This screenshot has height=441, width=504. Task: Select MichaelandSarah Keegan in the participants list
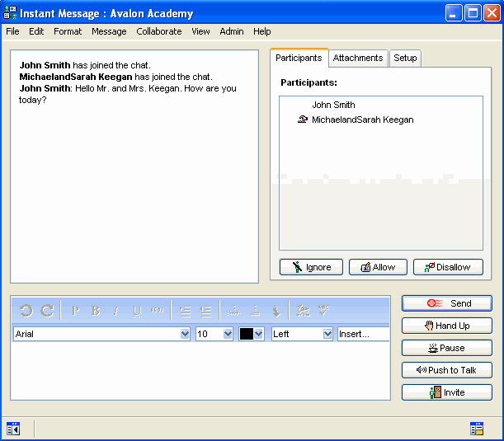[362, 120]
